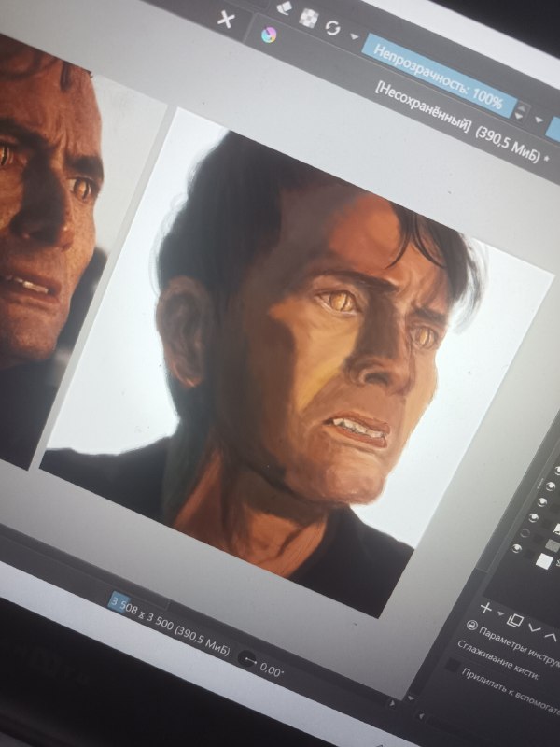The width and height of the screenshot is (560, 747).
Task: Move layer down with the downward chevron
Action: [535, 628]
